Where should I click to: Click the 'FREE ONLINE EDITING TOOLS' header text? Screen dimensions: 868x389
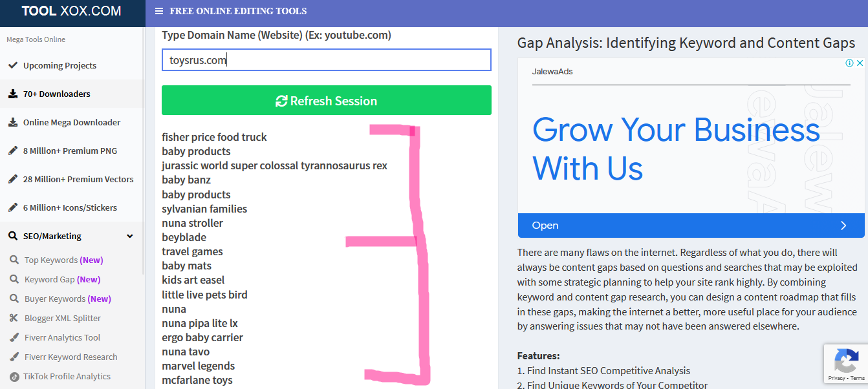click(238, 11)
